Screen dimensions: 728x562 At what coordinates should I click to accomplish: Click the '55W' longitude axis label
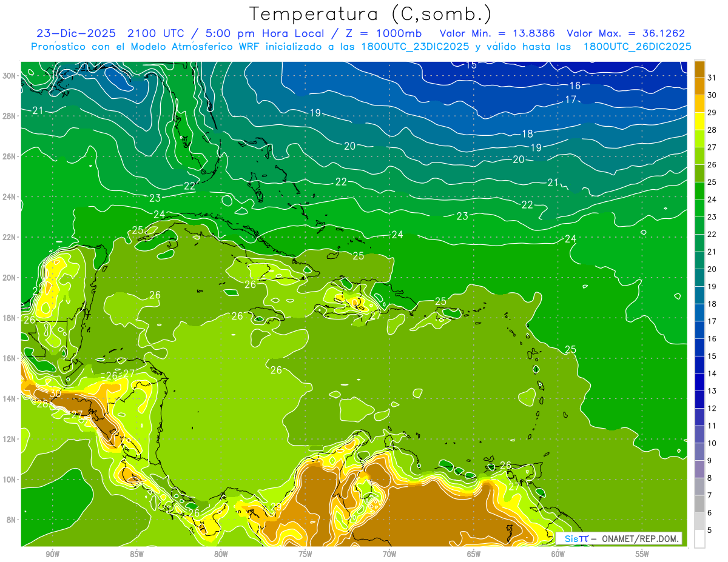tap(642, 554)
